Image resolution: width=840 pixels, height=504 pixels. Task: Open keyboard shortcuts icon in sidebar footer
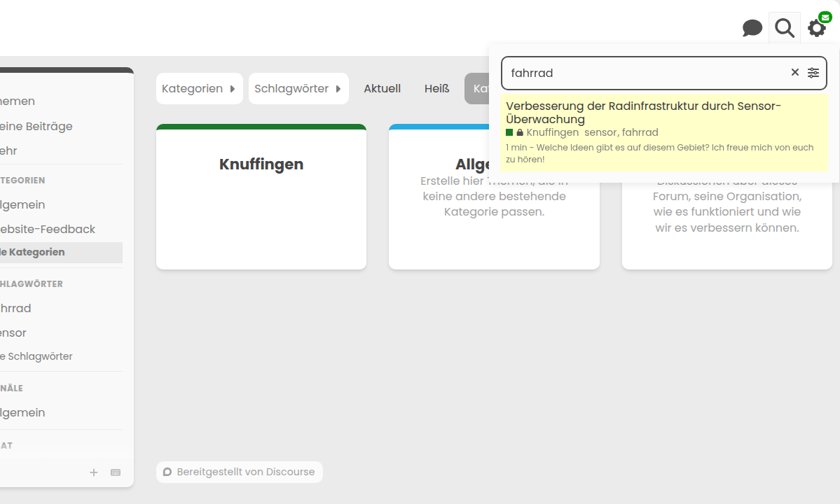(116, 472)
